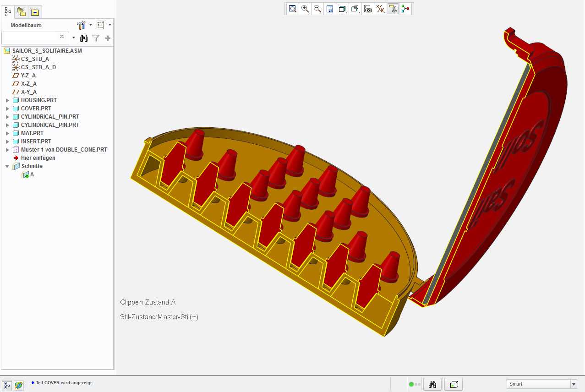The width and height of the screenshot is (585, 392).
Task: Toggle the annotation display icon
Action: (393, 9)
